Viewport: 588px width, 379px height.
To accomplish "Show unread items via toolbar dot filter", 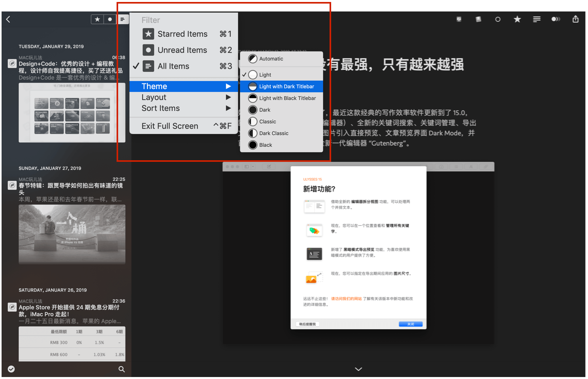I will [110, 19].
